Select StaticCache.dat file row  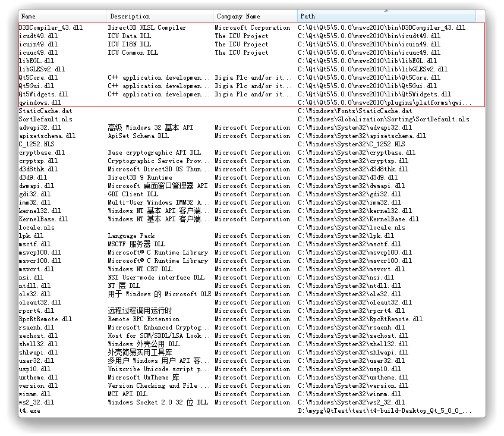coord(46,111)
